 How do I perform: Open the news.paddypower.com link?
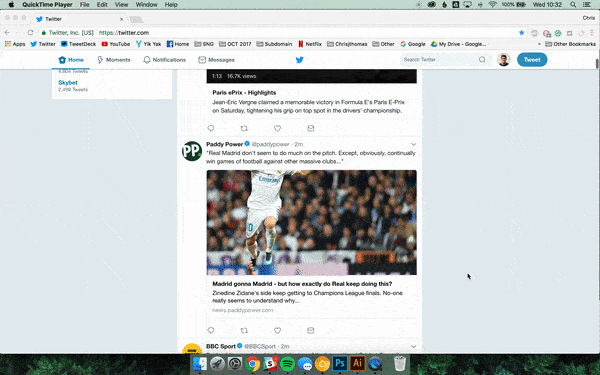tap(243, 310)
